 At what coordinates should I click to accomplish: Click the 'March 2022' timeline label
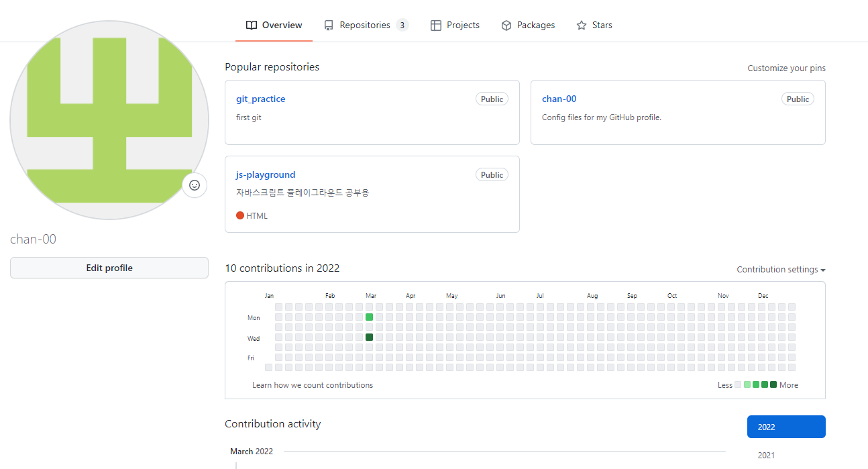coord(252,452)
